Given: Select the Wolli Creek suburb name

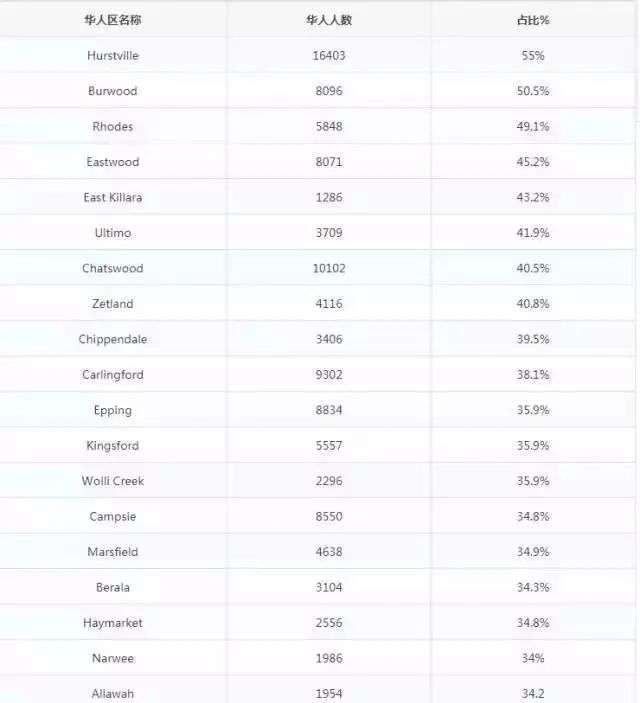Looking at the screenshot, I should pyautogui.click(x=113, y=481).
